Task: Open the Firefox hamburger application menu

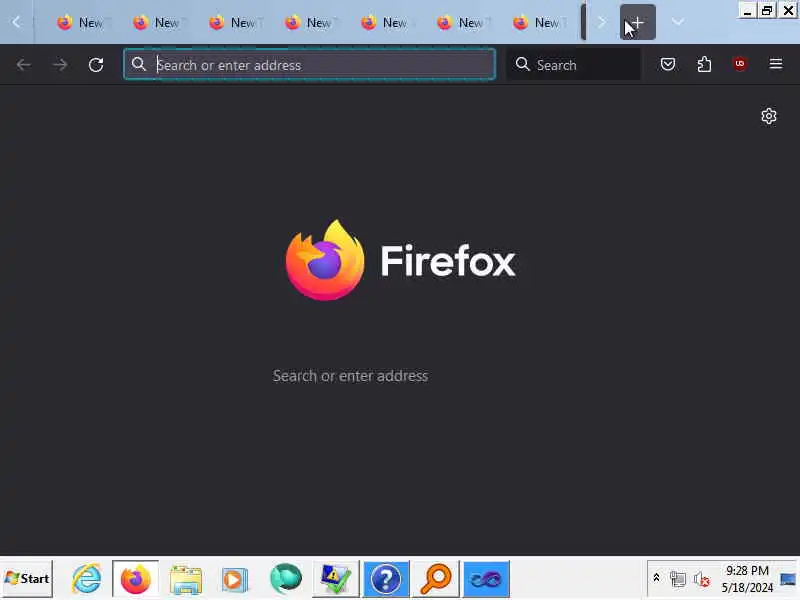Action: coord(776,64)
